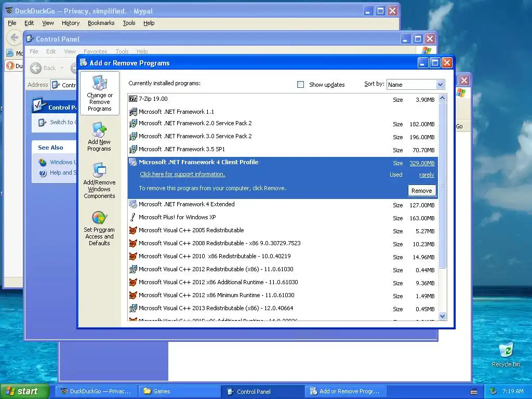The width and height of the screenshot is (532, 399).
Task: Select Change or Remove Programs sidebar icon
Action: coord(99,94)
